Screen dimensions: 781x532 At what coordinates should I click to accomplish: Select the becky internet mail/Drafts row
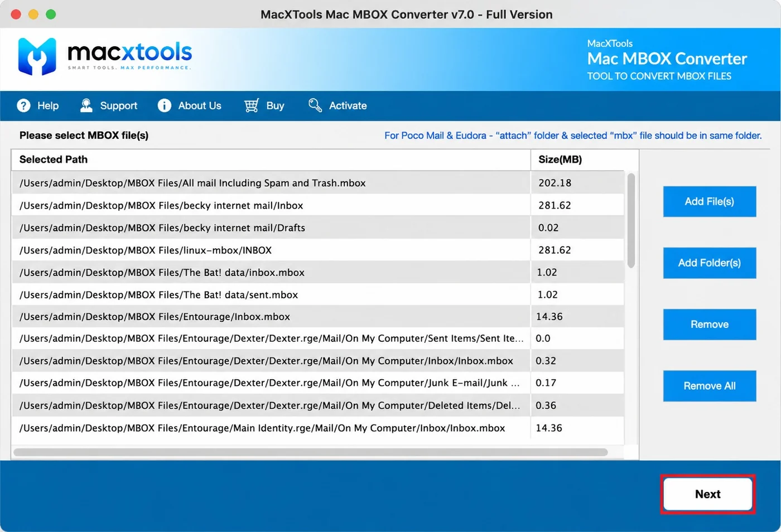tap(318, 228)
